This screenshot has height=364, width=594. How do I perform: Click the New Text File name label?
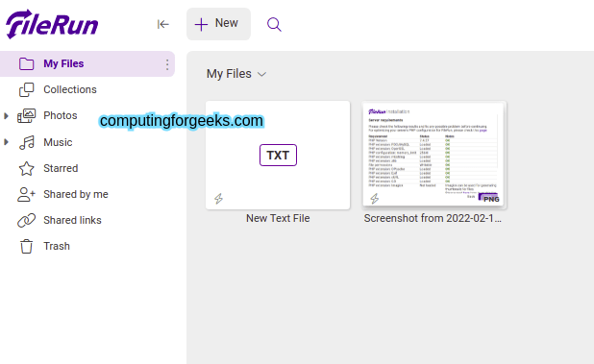[x=278, y=218]
